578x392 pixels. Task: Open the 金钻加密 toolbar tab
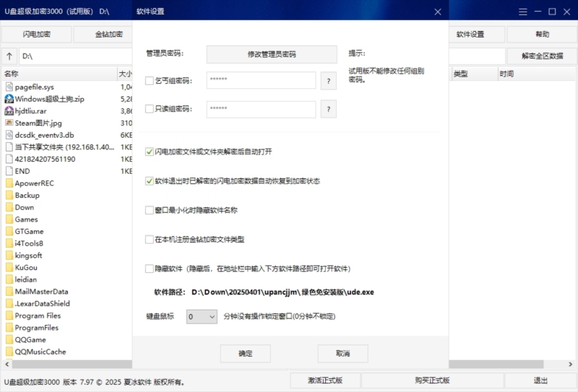pos(103,34)
